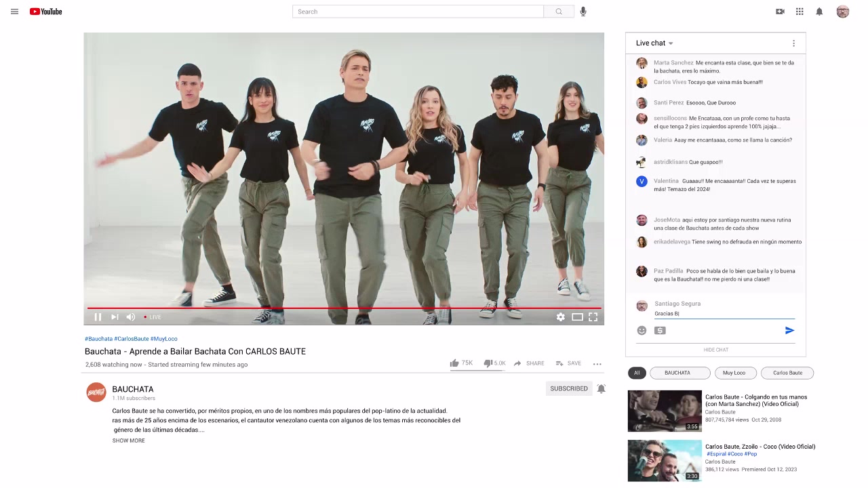Screen dimensions: 868x488
Task: Share the video
Action: point(529,363)
